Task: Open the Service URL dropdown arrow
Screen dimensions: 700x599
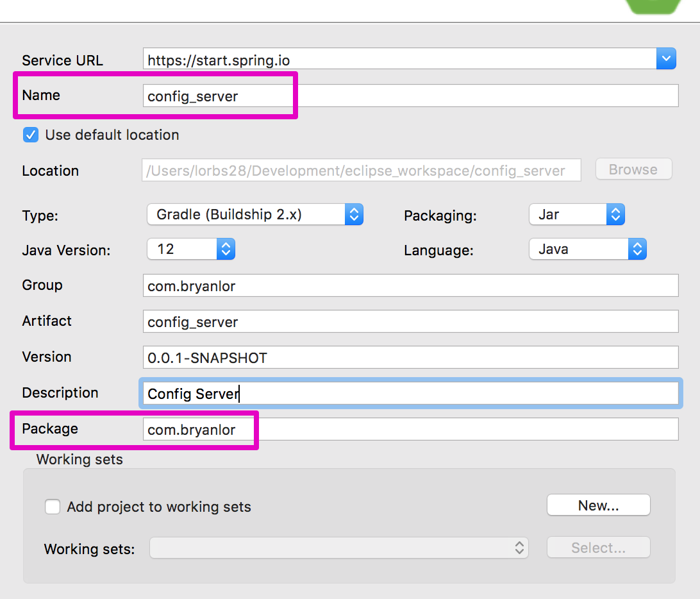Action: click(666, 60)
